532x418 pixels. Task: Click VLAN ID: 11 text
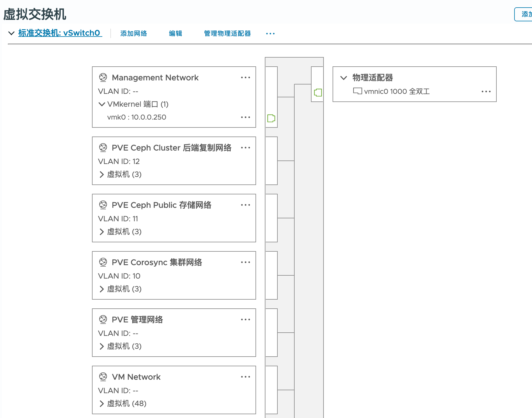pos(118,219)
